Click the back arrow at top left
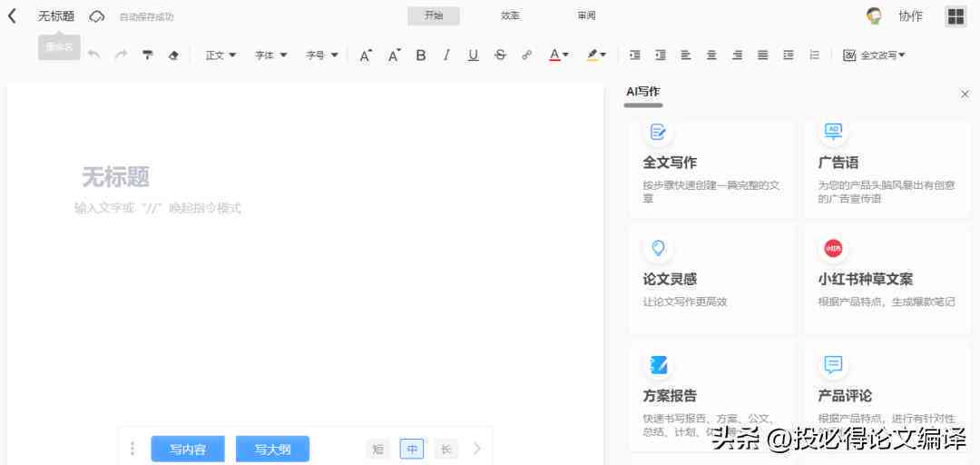This screenshot has width=980, height=465. pos(12,16)
